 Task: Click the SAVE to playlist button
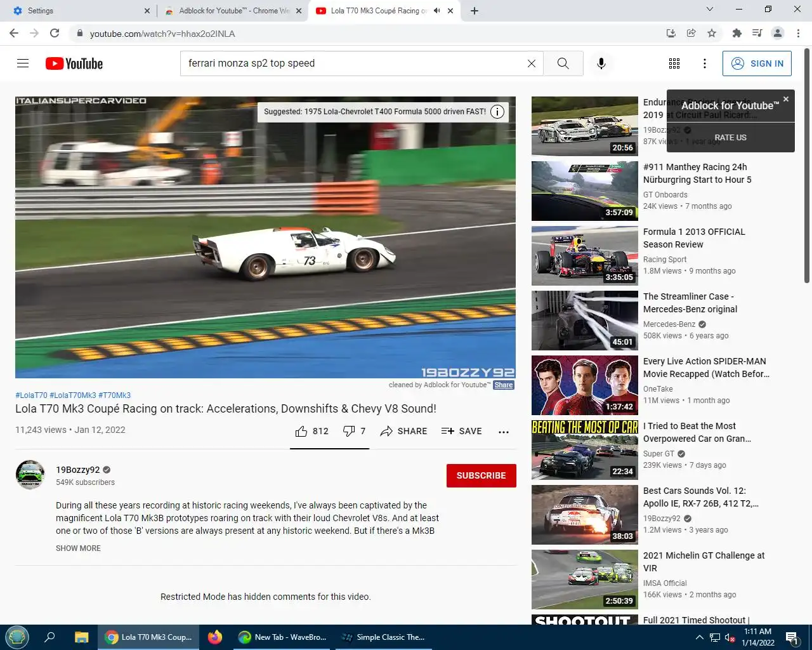pos(462,431)
